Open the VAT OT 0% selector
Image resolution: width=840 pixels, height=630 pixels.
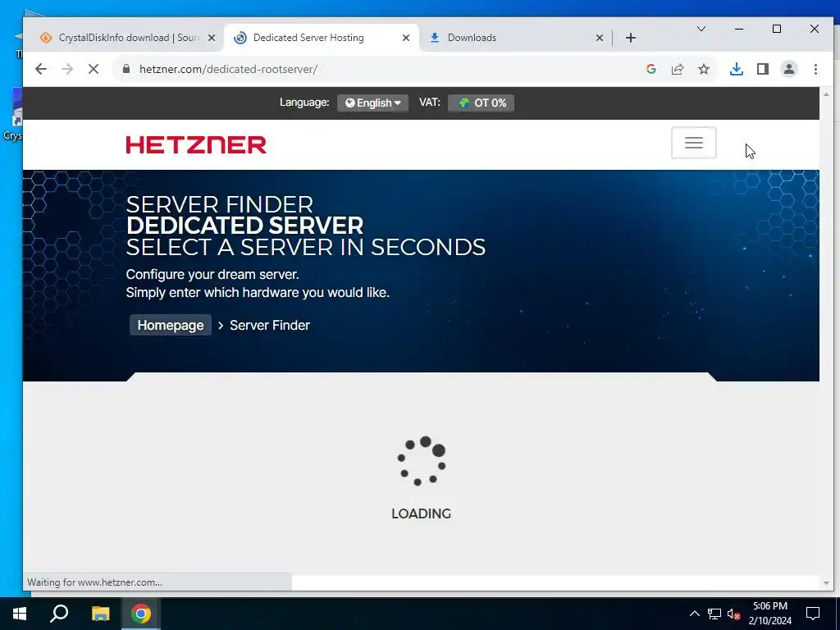click(x=481, y=103)
